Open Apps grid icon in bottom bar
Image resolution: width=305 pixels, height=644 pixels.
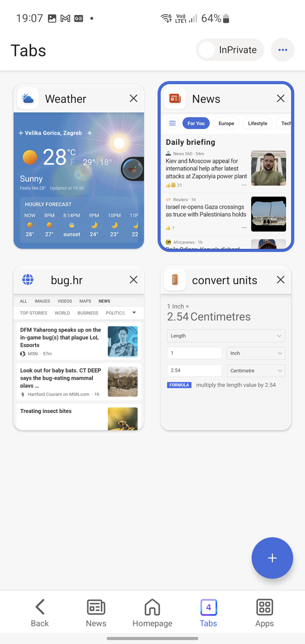tap(264, 613)
